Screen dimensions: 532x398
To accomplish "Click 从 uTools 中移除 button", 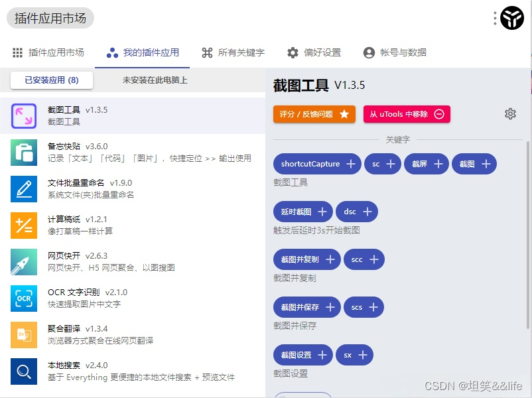I will pos(407,114).
